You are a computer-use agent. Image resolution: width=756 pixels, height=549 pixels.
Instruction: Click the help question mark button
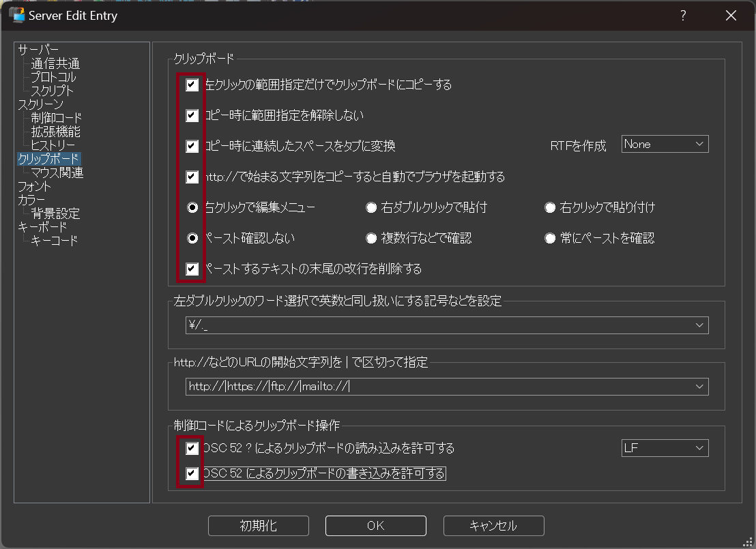tap(683, 16)
